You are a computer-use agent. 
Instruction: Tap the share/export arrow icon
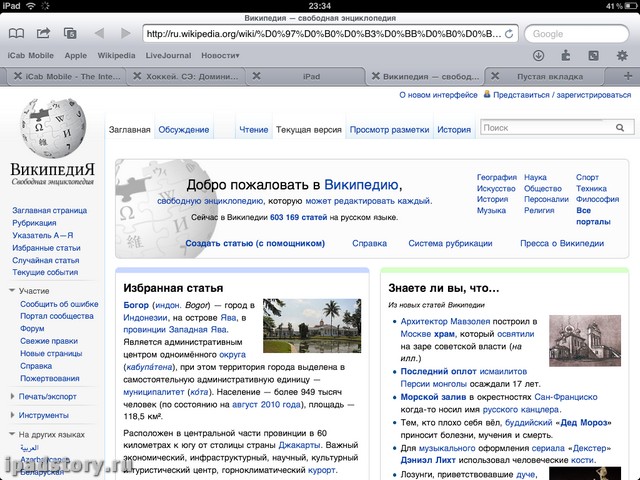click(43, 33)
